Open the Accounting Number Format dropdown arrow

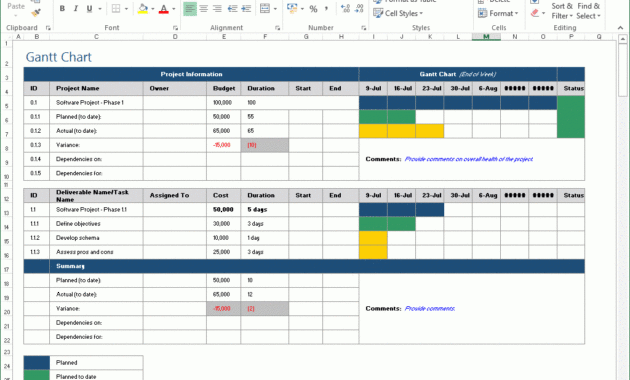(x=302, y=9)
